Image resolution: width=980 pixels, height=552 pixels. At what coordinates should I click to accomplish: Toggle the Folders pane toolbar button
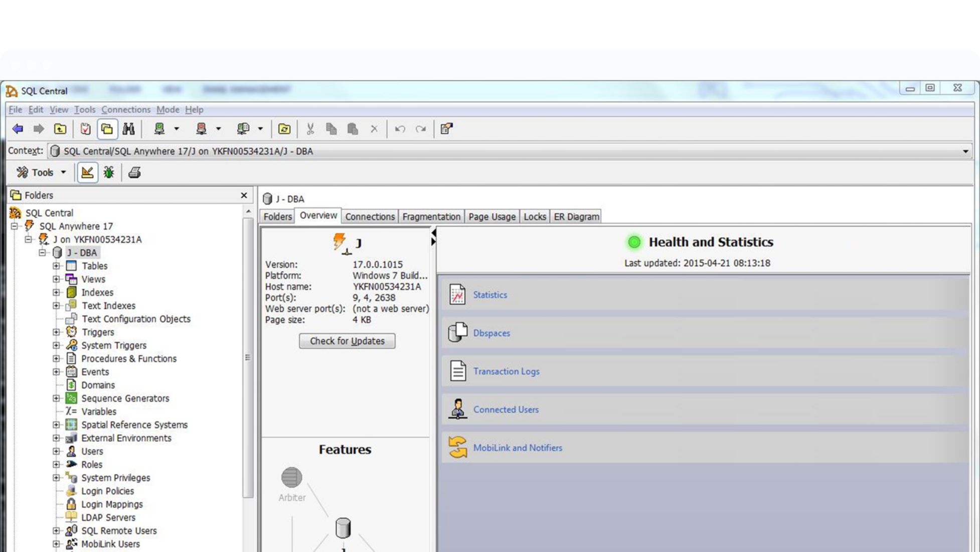point(107,129)
